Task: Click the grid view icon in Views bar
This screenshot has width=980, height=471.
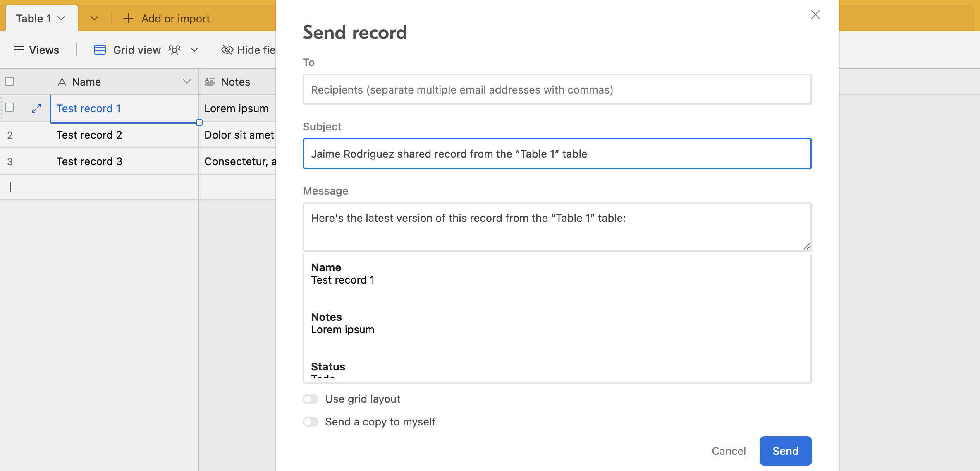Action: pyautogui.click(x=99, y=49)
